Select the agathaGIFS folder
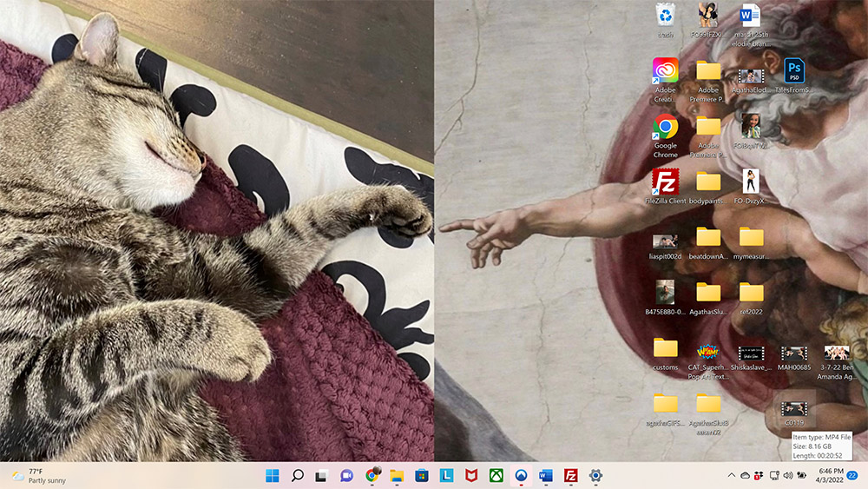The width and height of the screenshot is (868, 489). tap(666, 403)
